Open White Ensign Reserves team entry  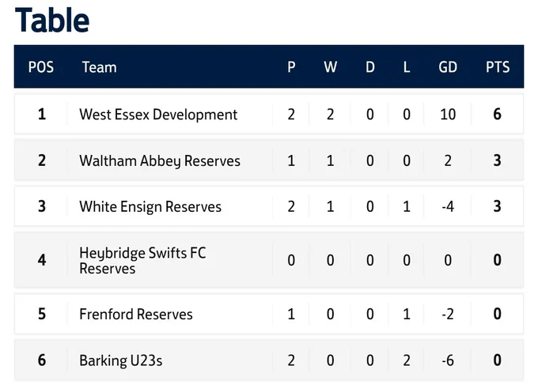point(150,206)
